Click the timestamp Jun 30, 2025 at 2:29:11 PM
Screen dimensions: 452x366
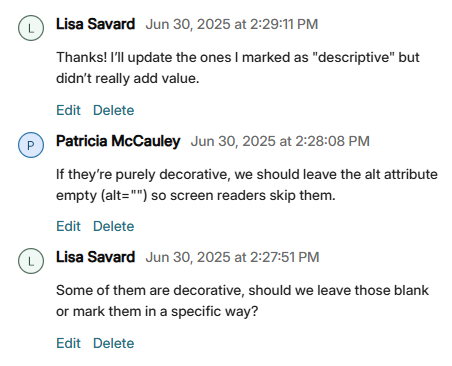pos(232,24)
